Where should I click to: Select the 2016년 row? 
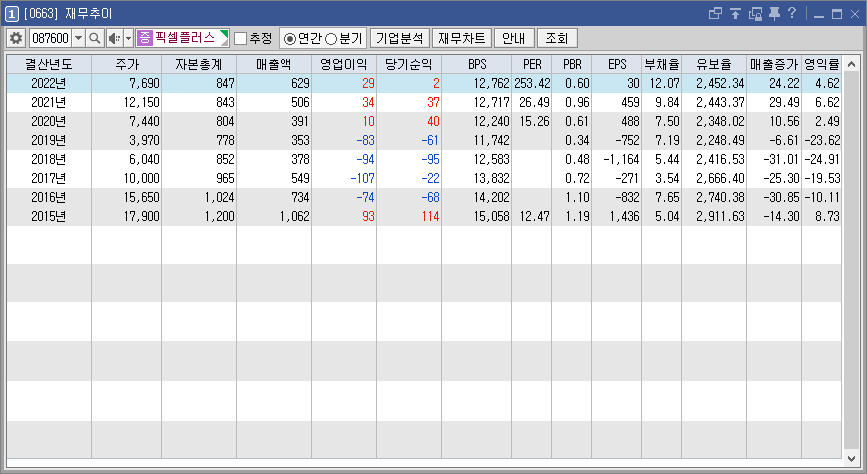click(424, 197)
